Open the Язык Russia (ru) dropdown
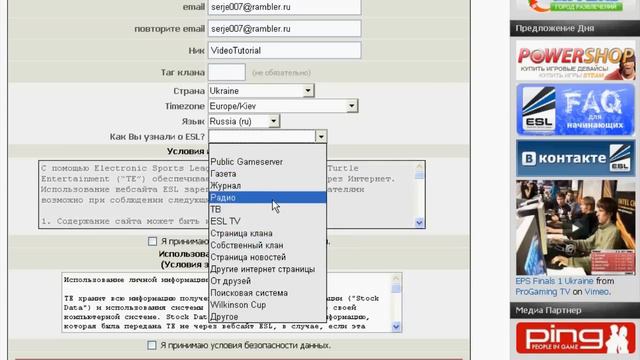This screenshot has height=360, width=640. coord(244,121)
